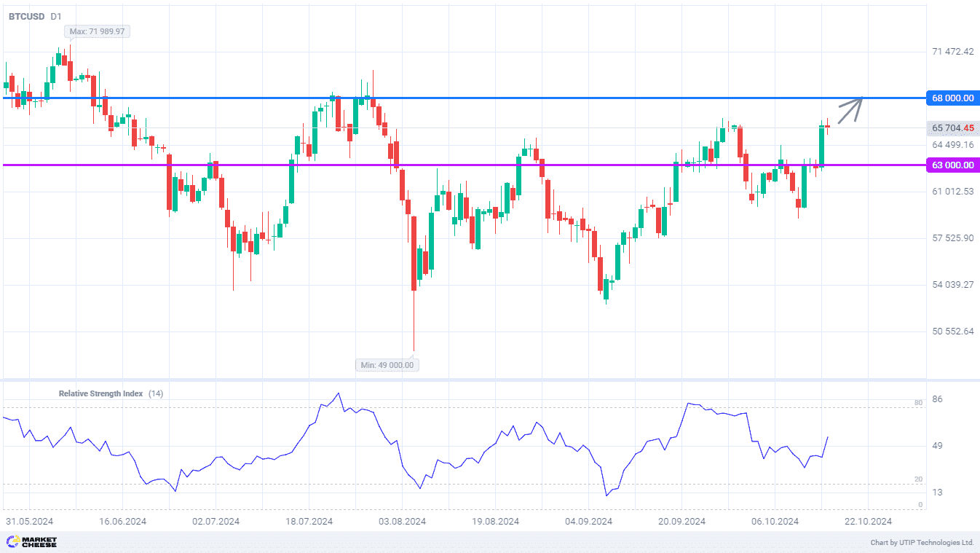Select the BTCUSD symbol label

pos(26,16)
